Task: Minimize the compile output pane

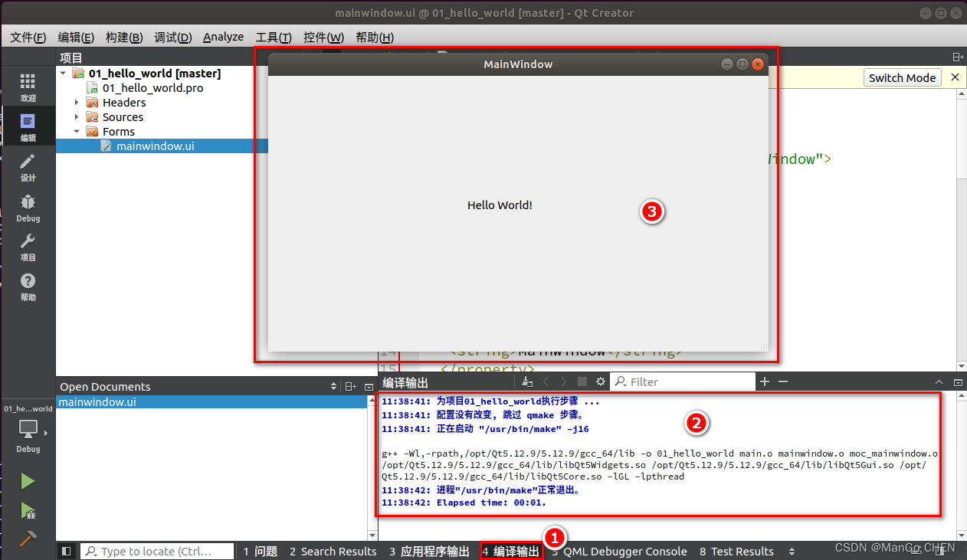Action: click(957, 382)
